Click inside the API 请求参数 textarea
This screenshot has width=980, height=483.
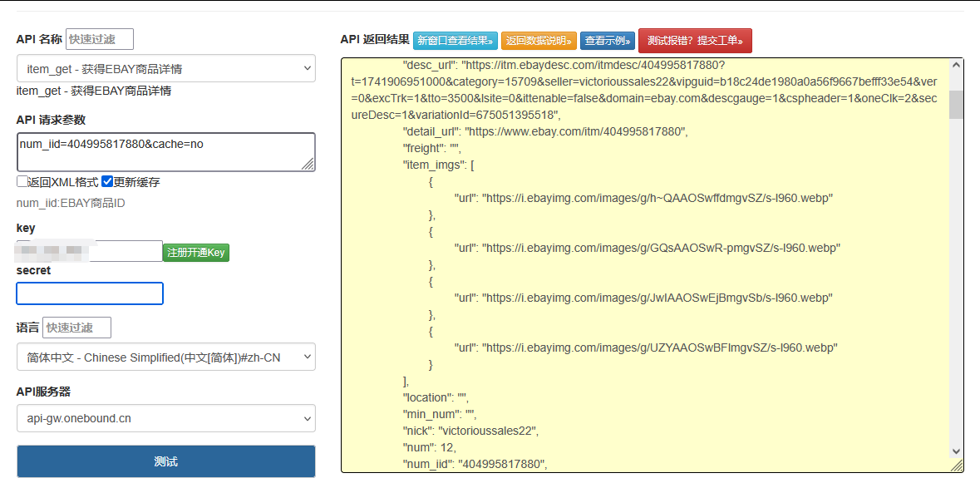pyautogui.click(x=165, y=152)
